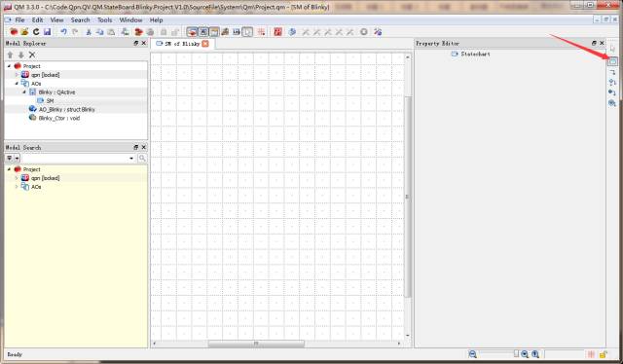Toggle Model Explorer view button in toolbar

192,32
